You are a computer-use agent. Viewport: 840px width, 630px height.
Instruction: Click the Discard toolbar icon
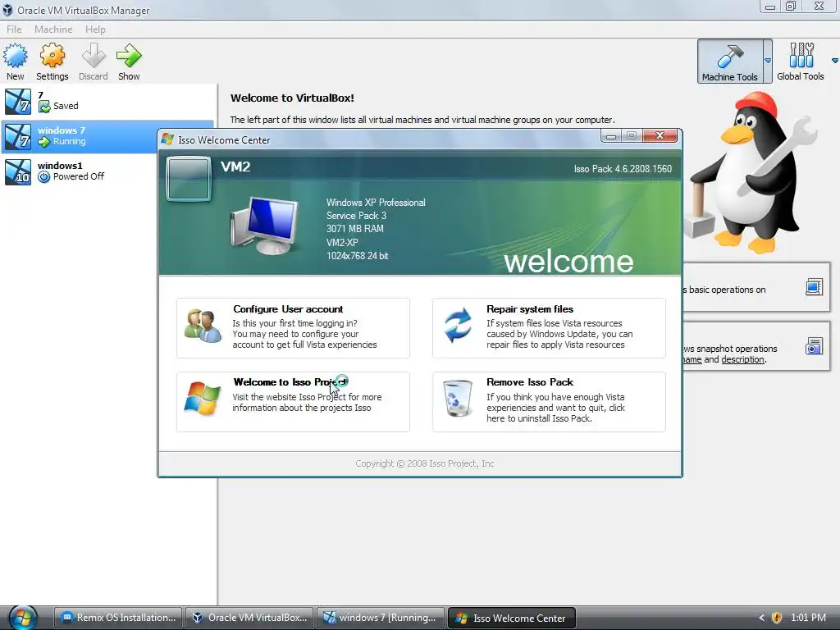[x=94, y=57]
